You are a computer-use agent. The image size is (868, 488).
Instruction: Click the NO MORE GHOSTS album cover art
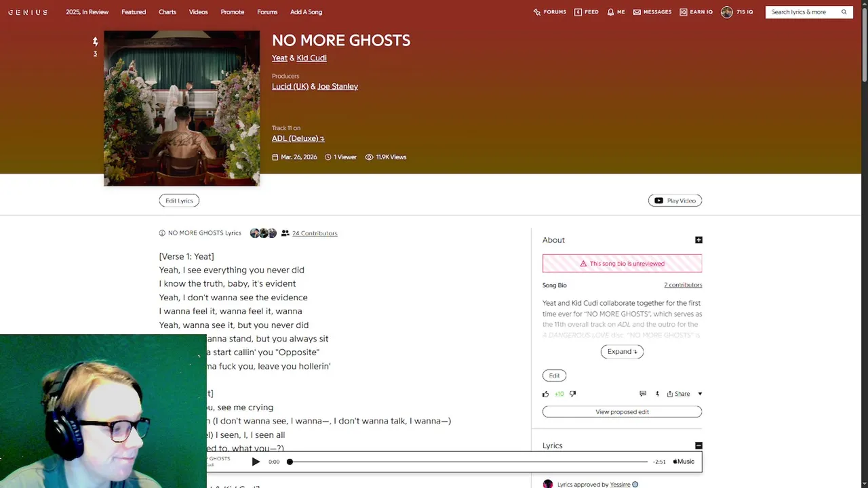182,108
